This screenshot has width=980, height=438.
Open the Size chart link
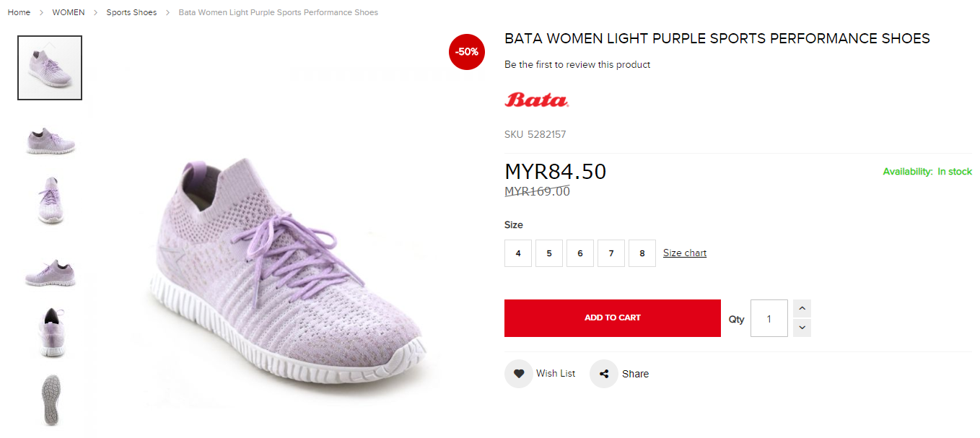[685, 253]
